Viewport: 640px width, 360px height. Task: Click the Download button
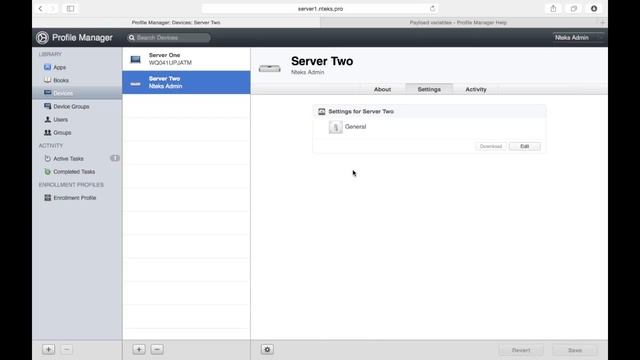click(x=491, y=146)
